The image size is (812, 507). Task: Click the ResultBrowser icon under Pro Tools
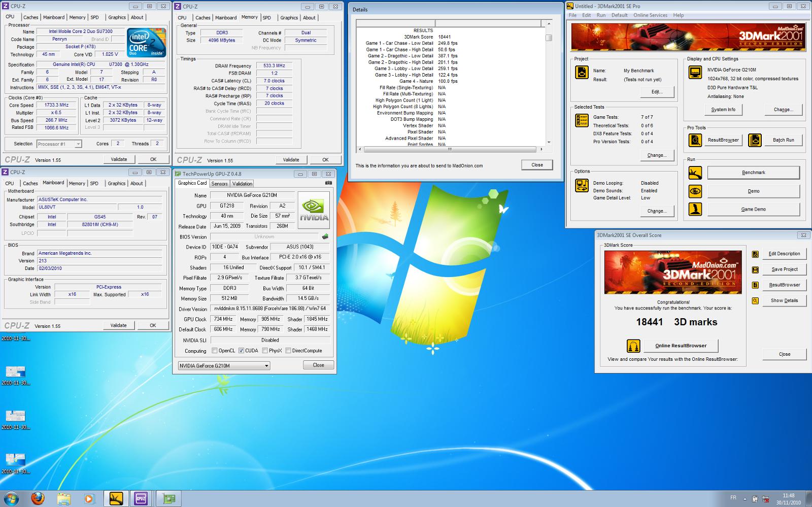(695, 140)
